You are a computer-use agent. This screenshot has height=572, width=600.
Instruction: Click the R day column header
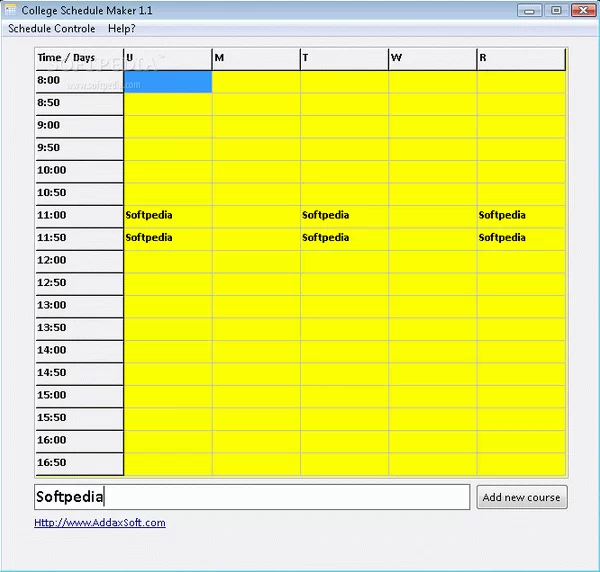(x=521, y=59)
